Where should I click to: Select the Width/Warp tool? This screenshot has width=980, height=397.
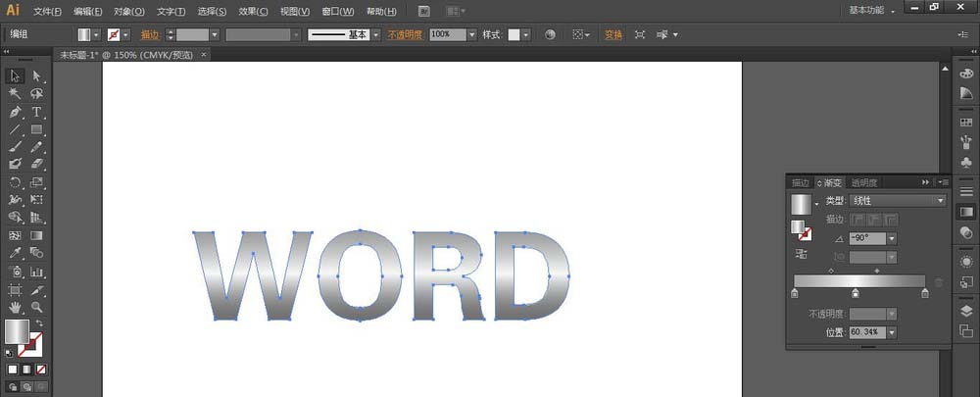pos(16,200)
